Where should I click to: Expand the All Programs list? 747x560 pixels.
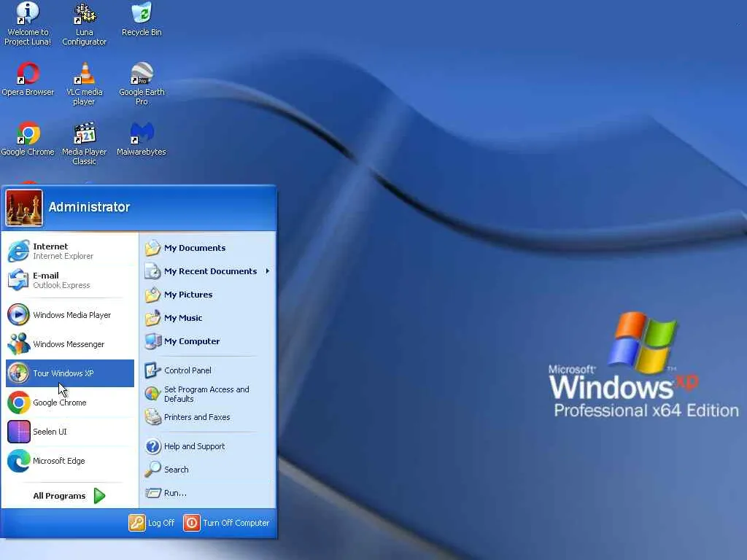pos(69,496)
